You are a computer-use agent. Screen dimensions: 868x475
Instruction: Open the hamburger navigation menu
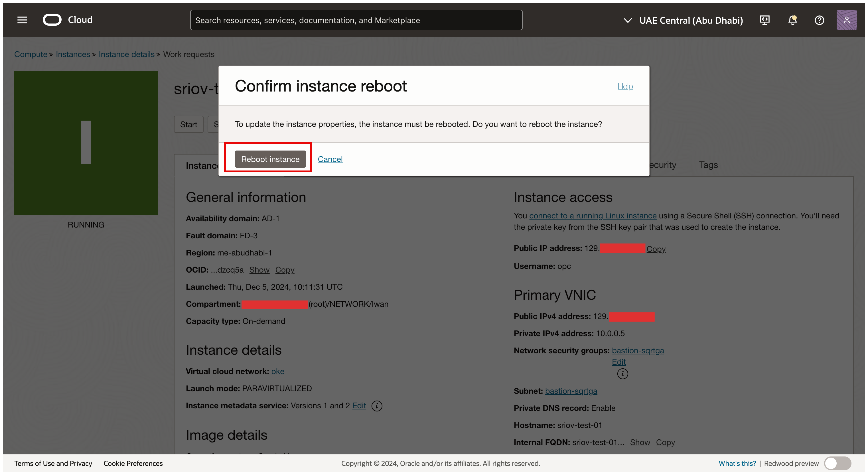22,20
